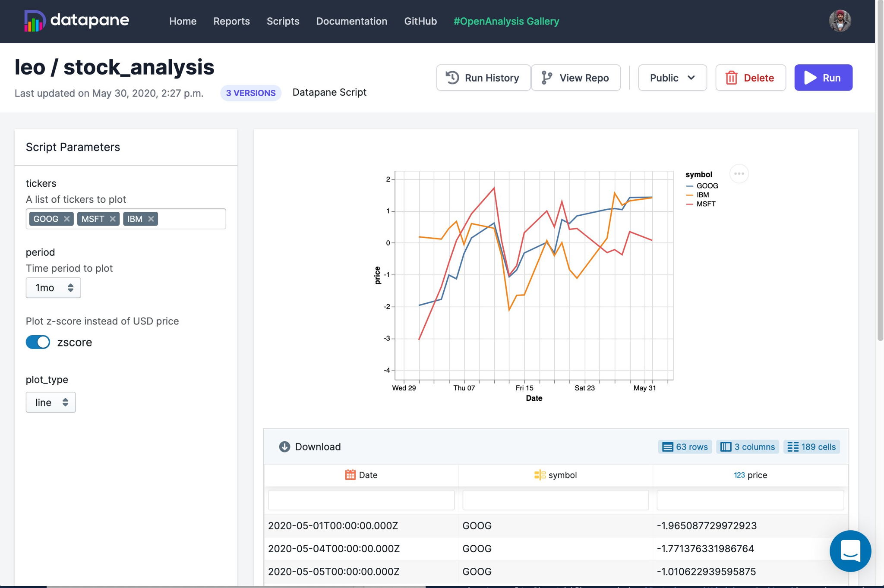The height and width of the screenshot is (588, 884).
Task: Expand the Public visibility dropdown
Action: click(x=672, y=78)
